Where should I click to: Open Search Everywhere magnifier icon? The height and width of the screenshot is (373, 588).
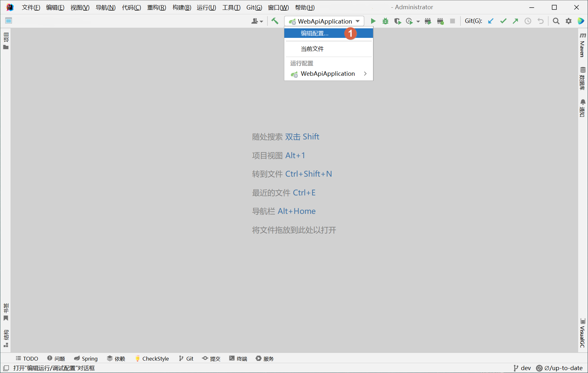coord(556,21)
